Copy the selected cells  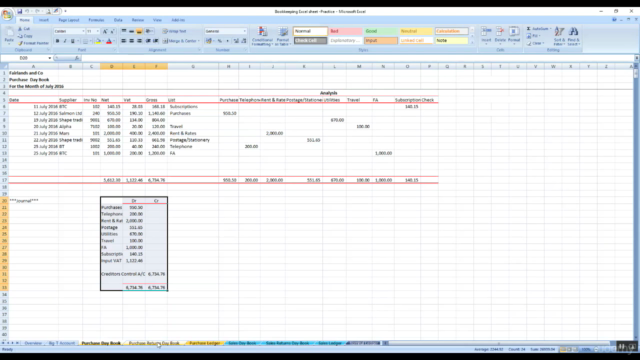click(25, 36)
